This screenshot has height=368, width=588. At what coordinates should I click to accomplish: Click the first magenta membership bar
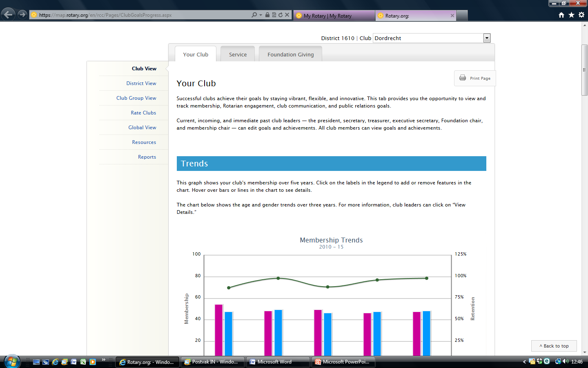coord(219,330)
